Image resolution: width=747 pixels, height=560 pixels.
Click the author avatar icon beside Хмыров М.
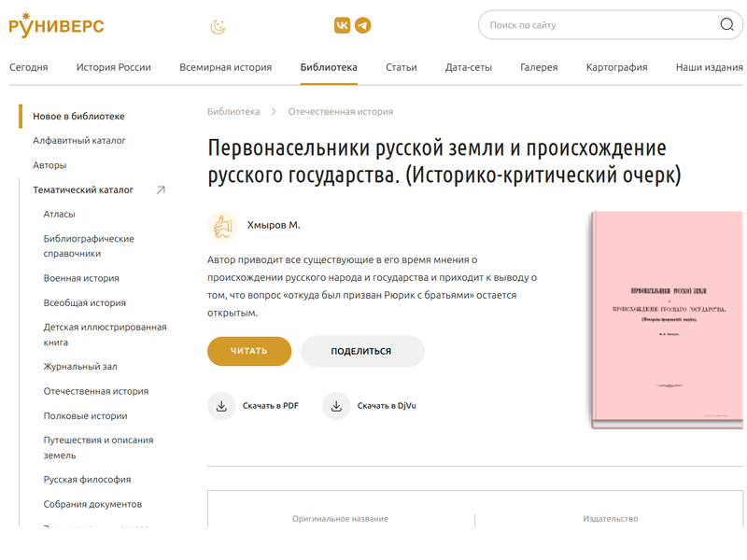(222, 226)
